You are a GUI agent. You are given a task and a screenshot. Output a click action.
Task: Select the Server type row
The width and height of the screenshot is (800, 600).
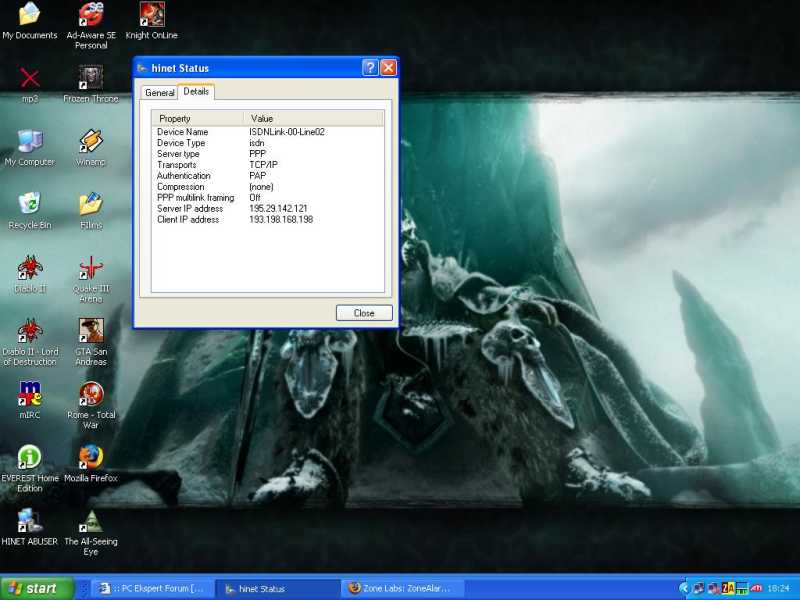[268, 154]
